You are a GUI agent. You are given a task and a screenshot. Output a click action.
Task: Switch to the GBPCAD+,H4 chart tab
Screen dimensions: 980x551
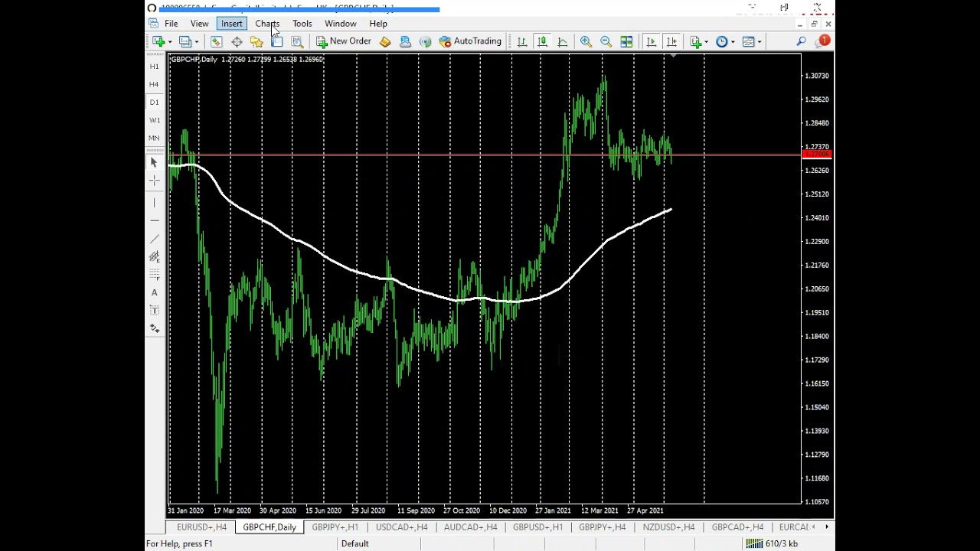pos(737,527)
